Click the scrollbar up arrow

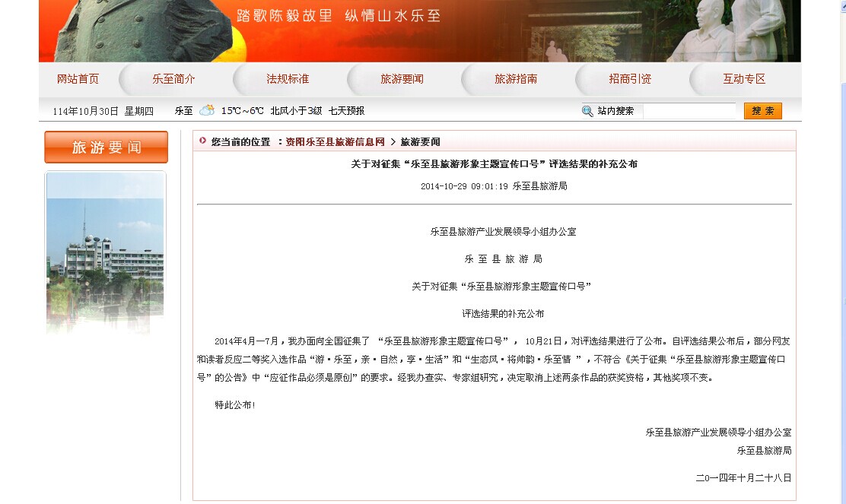(842, 4)
